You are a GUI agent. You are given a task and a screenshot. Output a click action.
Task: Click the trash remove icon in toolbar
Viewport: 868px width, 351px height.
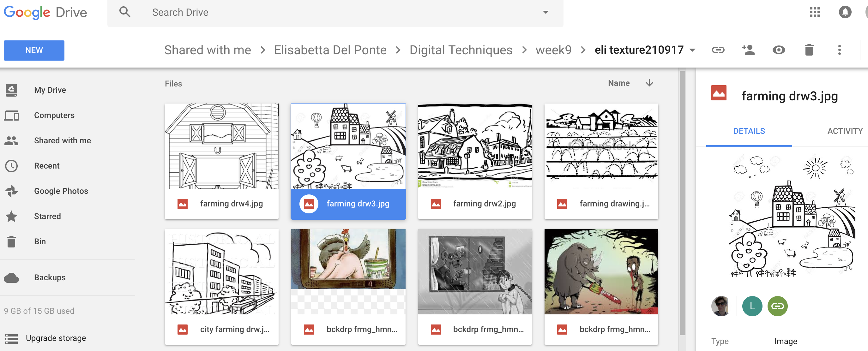pyautogui.click(x=809, y=50)
